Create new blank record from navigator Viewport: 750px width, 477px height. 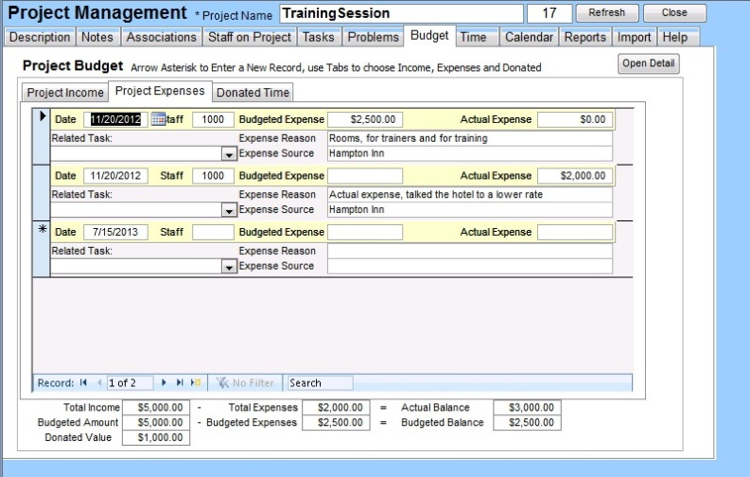point(196,383)
